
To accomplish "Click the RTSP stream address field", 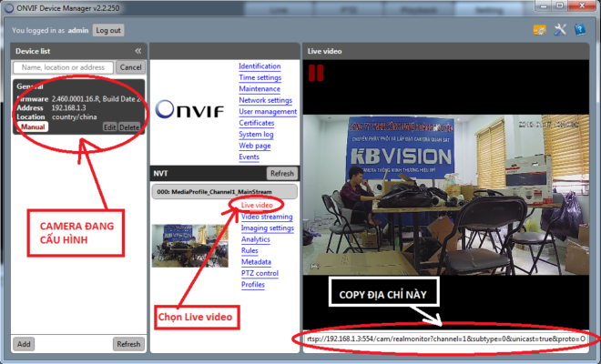I will [x=446, y=339].
